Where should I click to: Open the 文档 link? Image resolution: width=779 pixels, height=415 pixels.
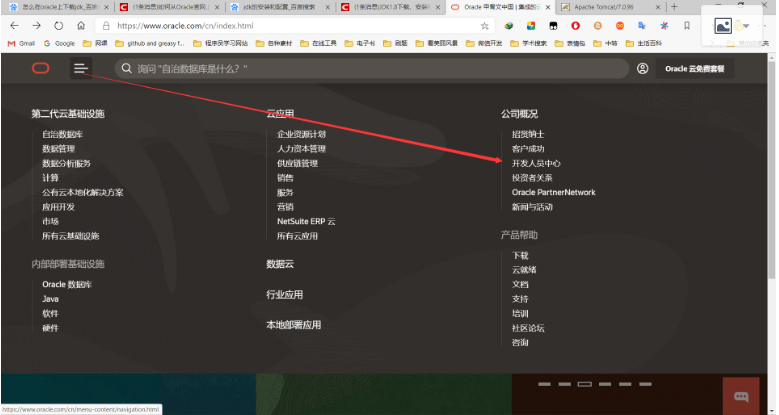click(x=520, y=284)
